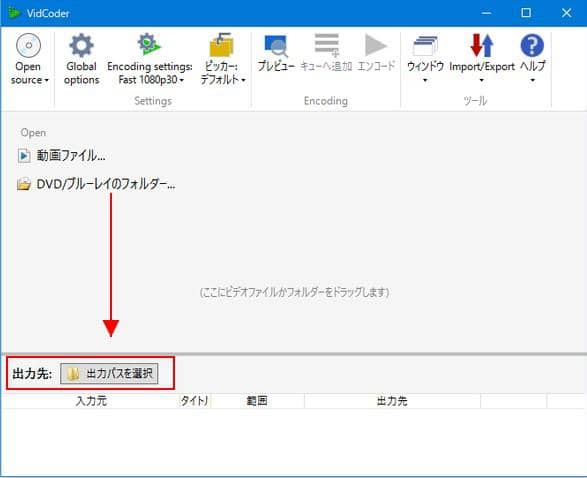Click the ピッカー folder icon

pyautogui.click(x=221, y=45)
